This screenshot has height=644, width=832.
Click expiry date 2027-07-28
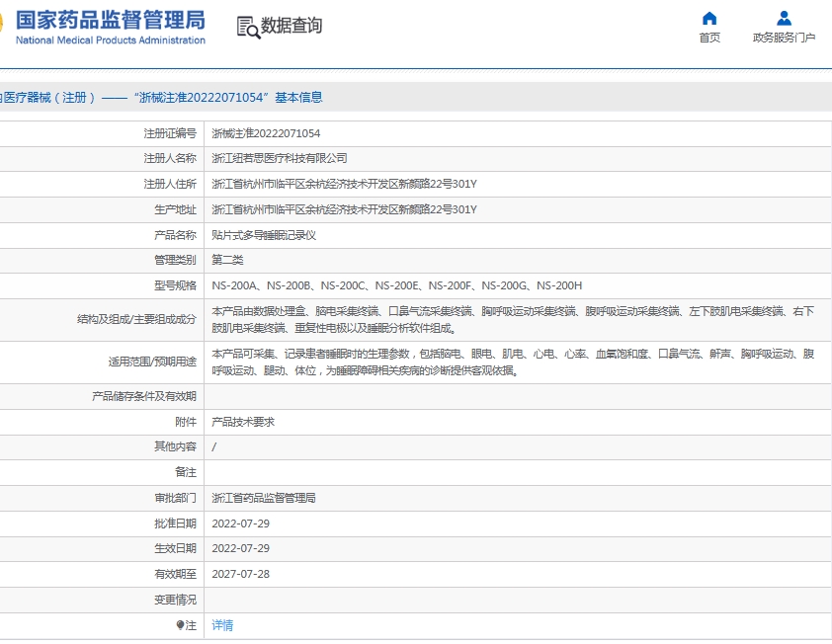(240, 574)
